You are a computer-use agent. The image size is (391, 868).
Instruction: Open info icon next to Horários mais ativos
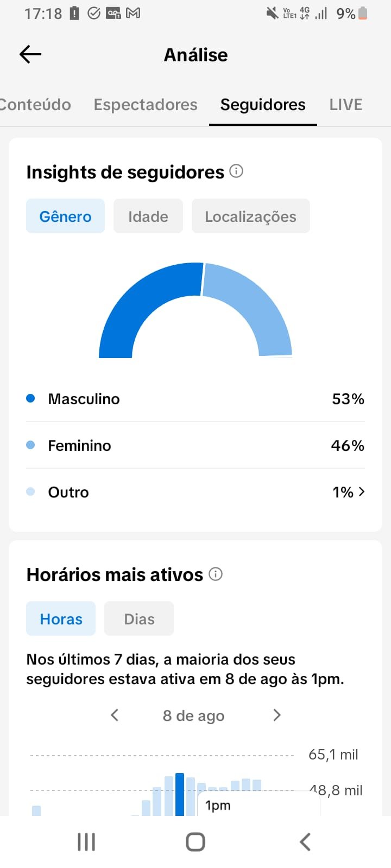click(x=216, y=574)
